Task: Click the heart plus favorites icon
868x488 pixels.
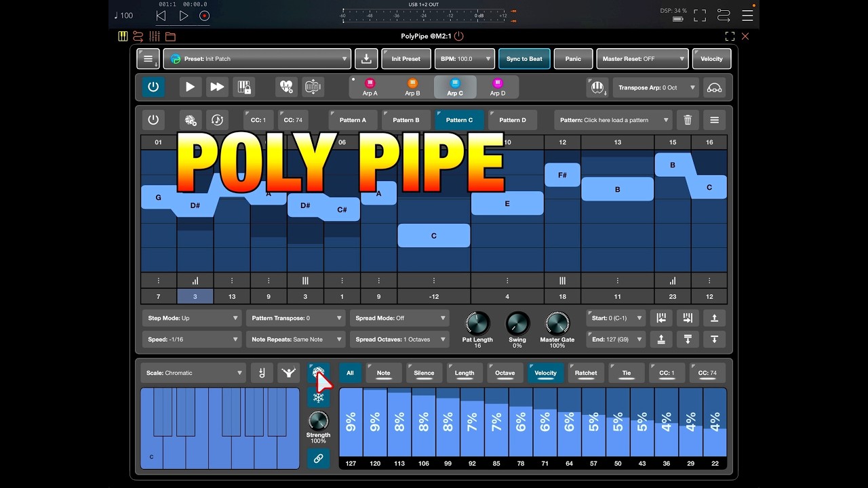Action: (x=286, y=87)
